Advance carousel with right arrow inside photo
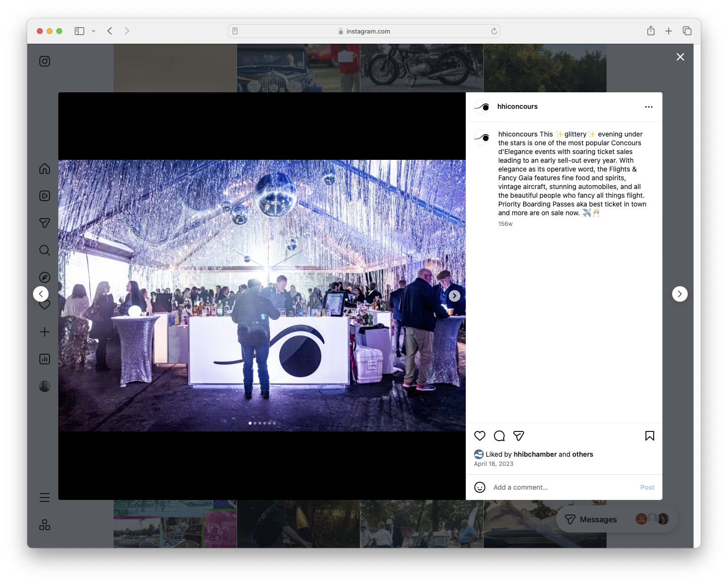 pos(455,295)
